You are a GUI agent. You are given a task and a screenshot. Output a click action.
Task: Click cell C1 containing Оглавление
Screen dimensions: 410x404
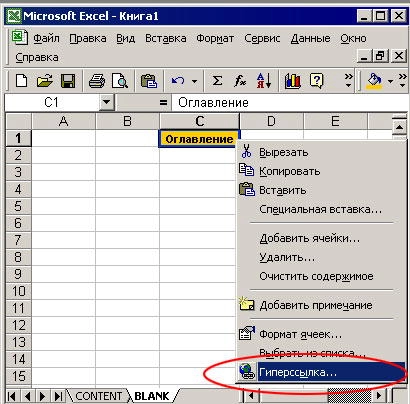click(199, 139)
